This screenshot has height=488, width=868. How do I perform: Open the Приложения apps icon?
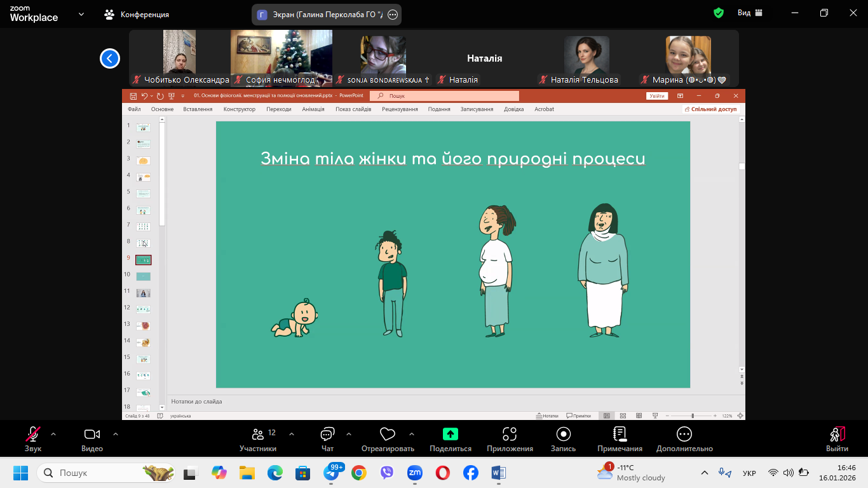click(510, 435)
